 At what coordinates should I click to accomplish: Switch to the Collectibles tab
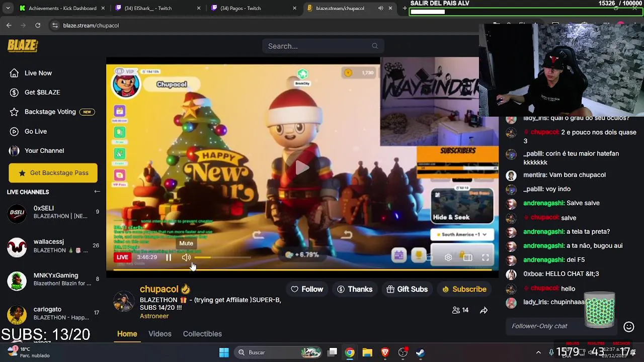tap(202, 334)
